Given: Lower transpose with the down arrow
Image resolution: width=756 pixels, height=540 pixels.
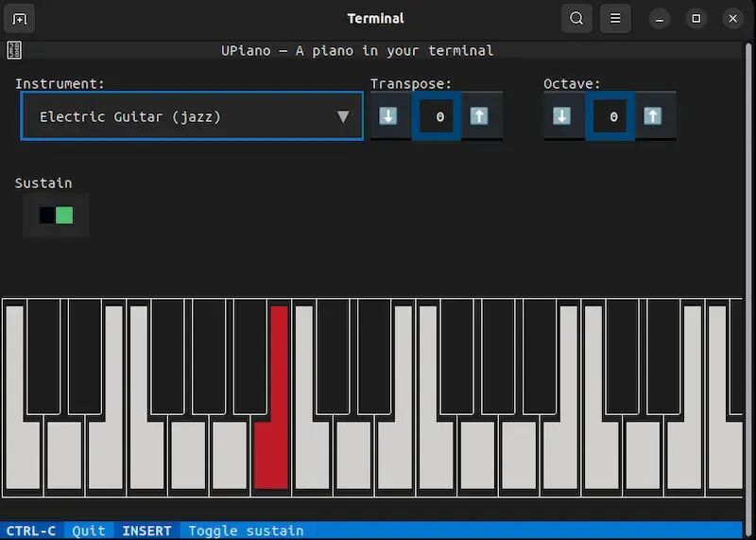Looking at the screenshot, I should click(x=388, y=116).
